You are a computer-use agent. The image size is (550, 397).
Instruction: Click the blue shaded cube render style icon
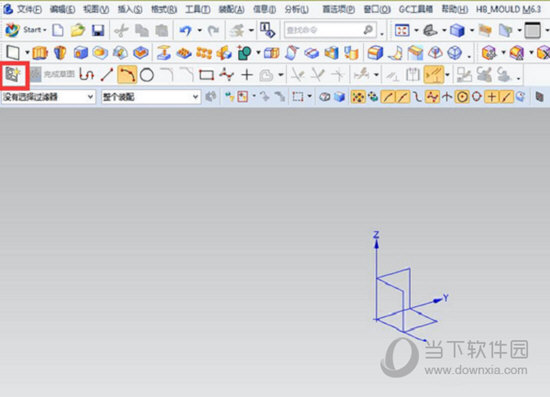point(457,31)
